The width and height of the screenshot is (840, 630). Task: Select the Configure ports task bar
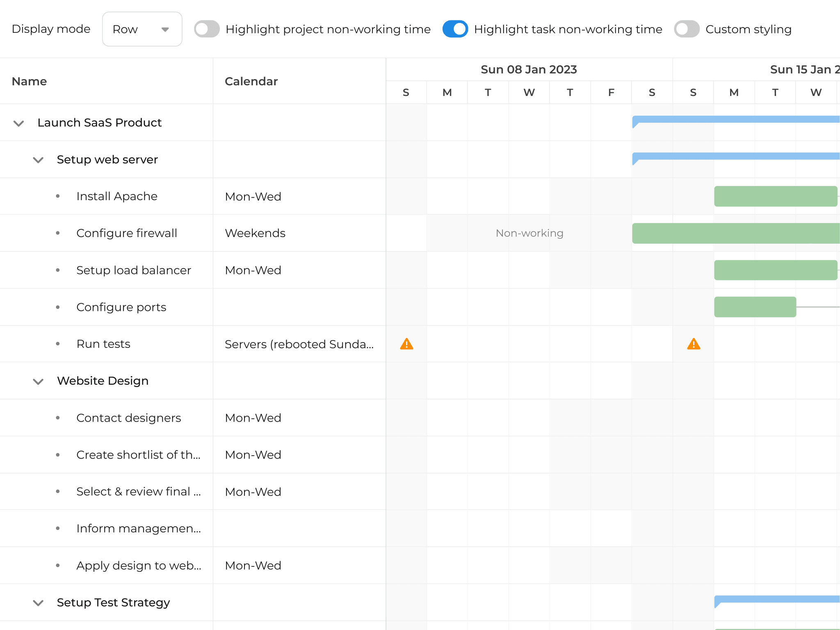click(755, 307)
